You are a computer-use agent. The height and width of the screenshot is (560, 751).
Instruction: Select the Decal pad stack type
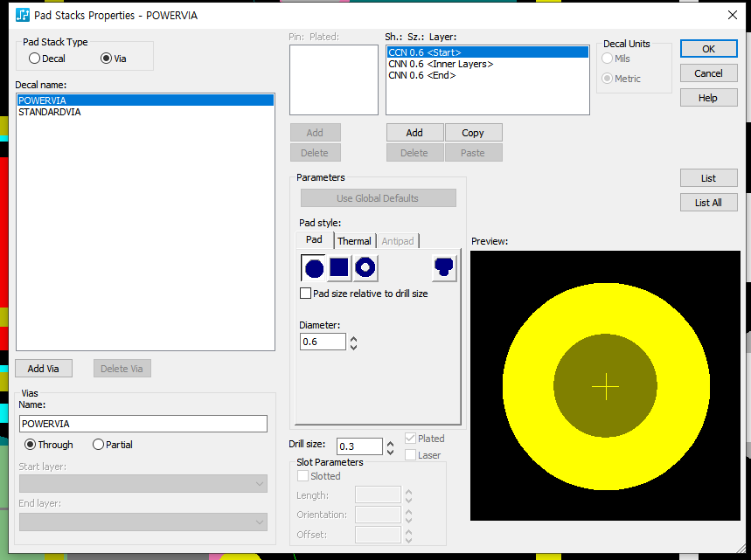click(x=35, y=59)
